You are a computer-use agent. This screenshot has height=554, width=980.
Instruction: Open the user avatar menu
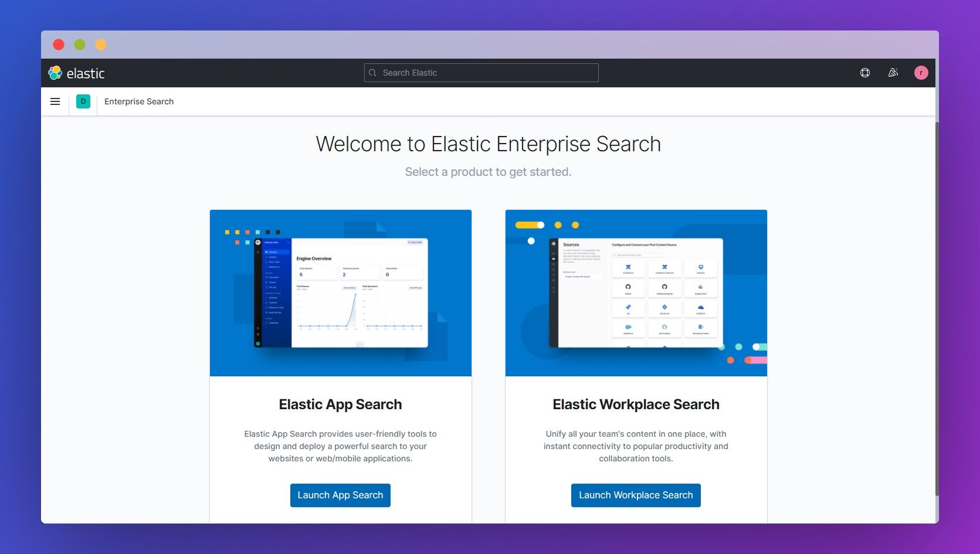(921, 73)
